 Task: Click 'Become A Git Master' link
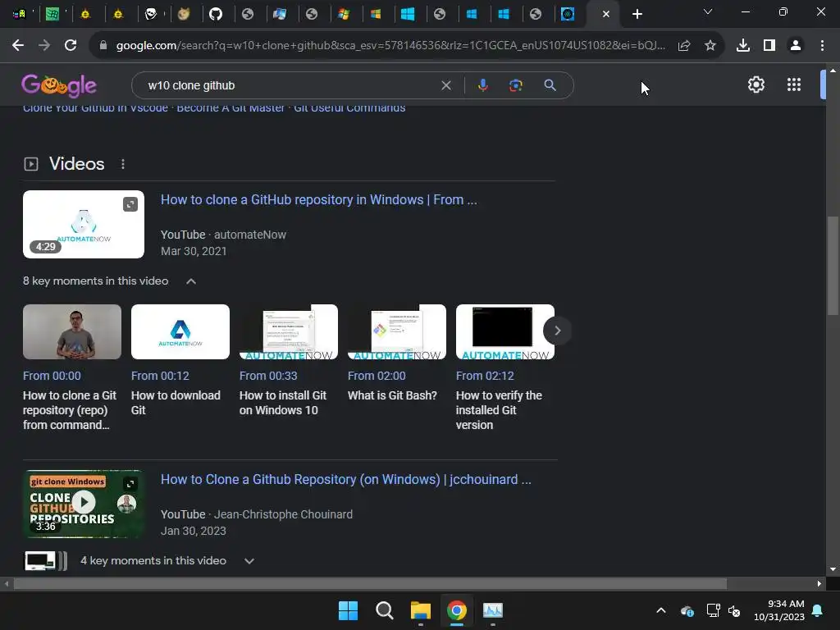231,107
